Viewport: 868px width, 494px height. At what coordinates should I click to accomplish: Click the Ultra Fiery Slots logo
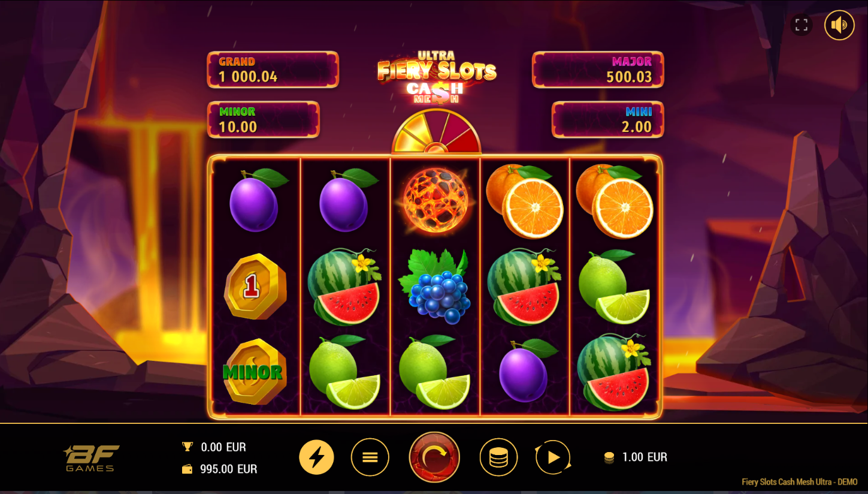coord(437,77)
